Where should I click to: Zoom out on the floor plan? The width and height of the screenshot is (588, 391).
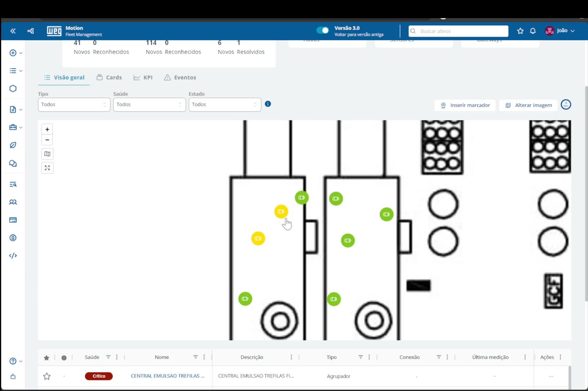47,140
